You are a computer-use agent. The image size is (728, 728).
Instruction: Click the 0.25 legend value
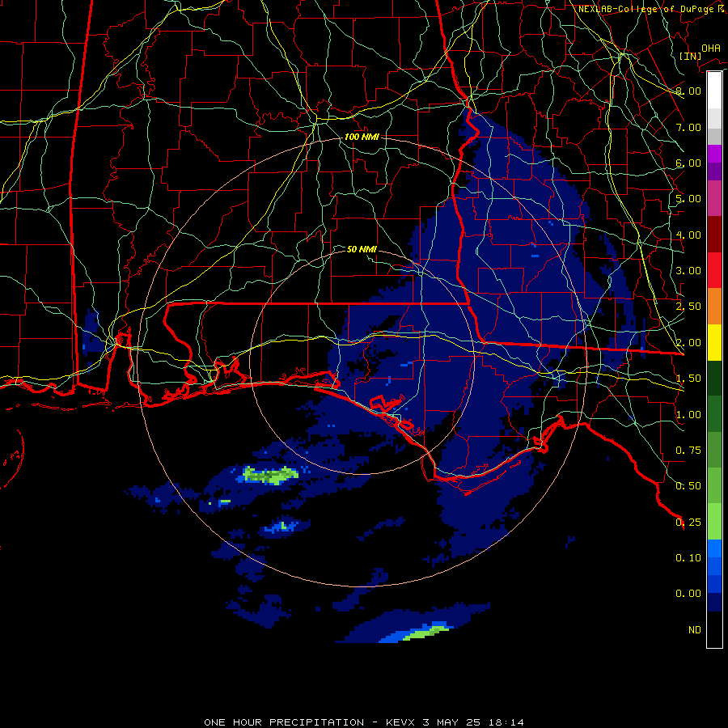coord(688,523)
